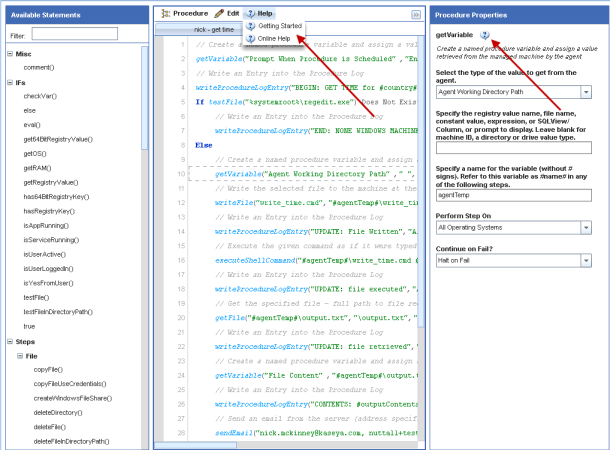Click the Procedure menu tree icon
The height and width of the screenshot is (450, 610).
coord(166,14)
